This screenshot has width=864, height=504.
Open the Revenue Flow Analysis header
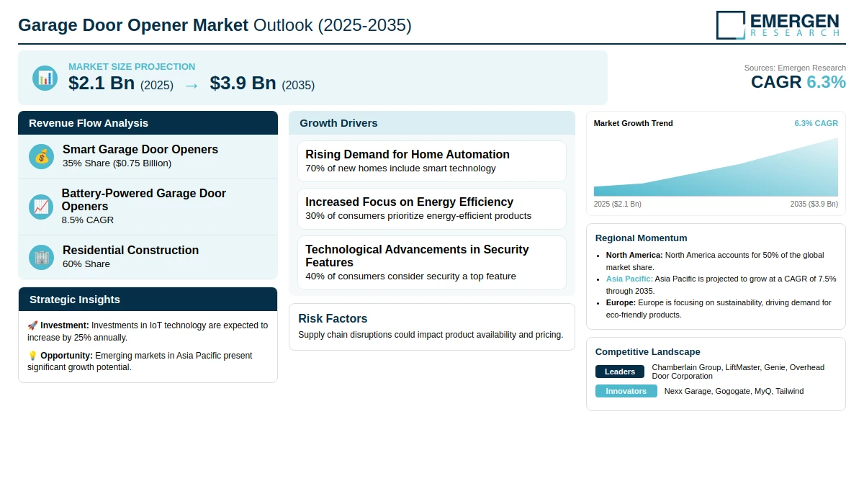[148, 122]
